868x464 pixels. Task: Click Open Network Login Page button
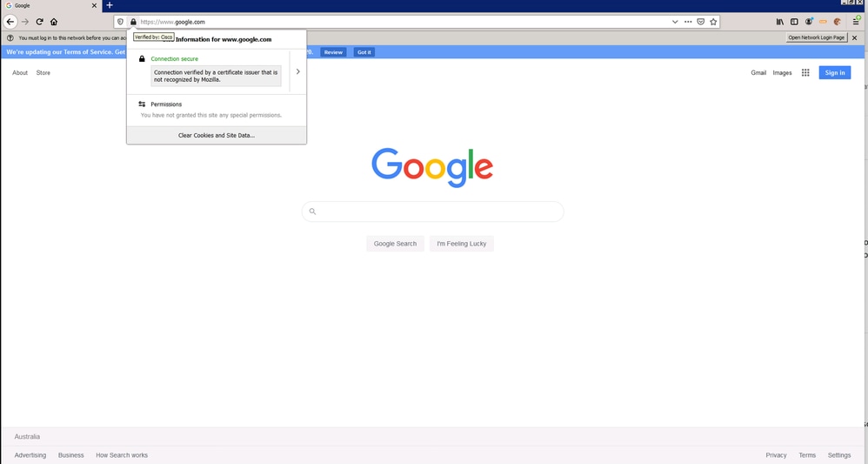[817, 37]
